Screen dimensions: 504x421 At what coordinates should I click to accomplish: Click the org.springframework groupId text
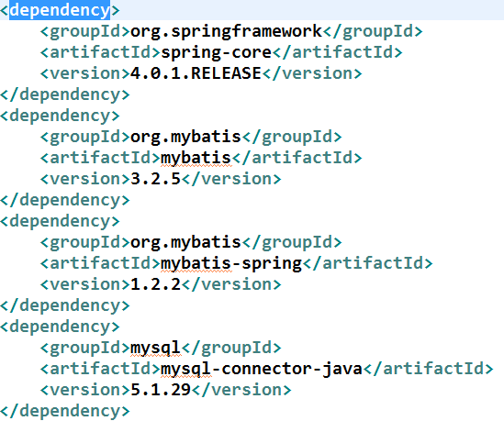[226, 31]
